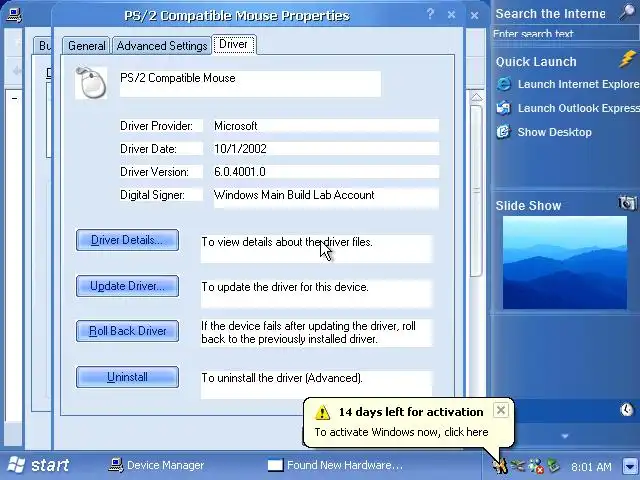The height and width of the screenshot is (480, 640).
Task: Switch to Found New Hardware taskbar button
Action: [x=336, y=465]
